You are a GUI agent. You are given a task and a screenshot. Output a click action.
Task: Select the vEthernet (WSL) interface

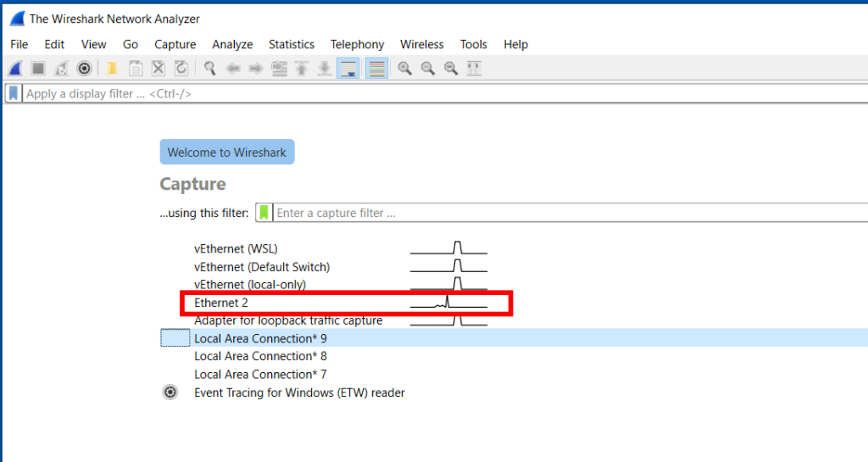236,248
